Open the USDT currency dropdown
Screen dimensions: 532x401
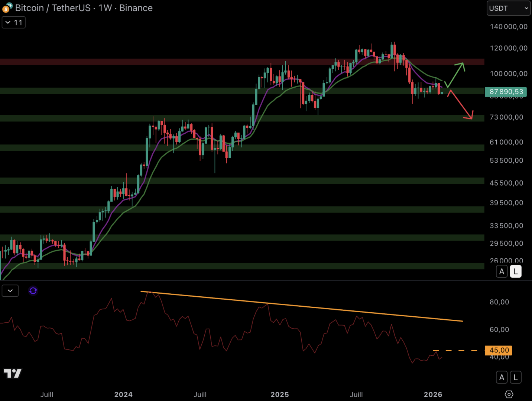click(508, 8)
